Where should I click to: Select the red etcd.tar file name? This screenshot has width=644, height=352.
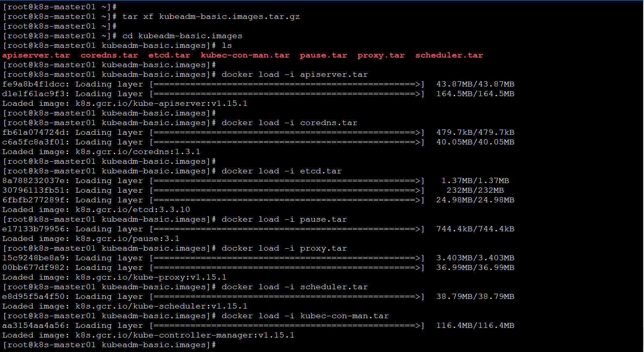pyautogui.click(x=169, y=55)
